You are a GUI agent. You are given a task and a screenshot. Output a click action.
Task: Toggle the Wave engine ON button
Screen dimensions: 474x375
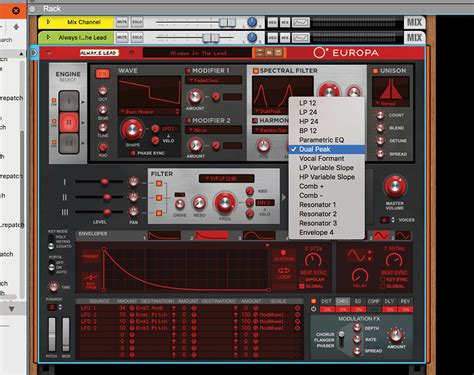tap(103, 74)
